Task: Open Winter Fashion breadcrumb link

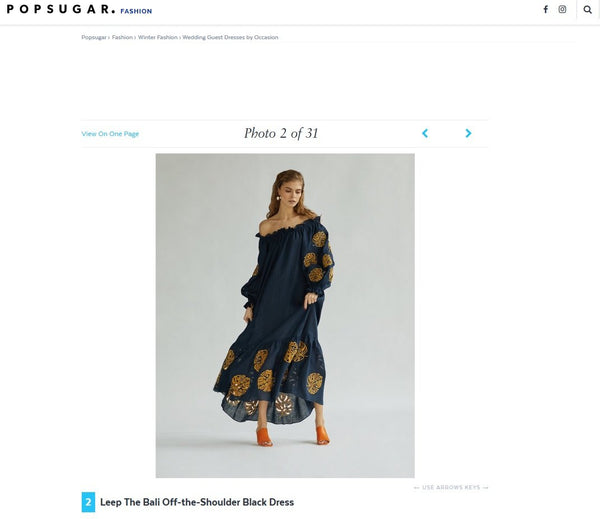Action: pos(158,37)
